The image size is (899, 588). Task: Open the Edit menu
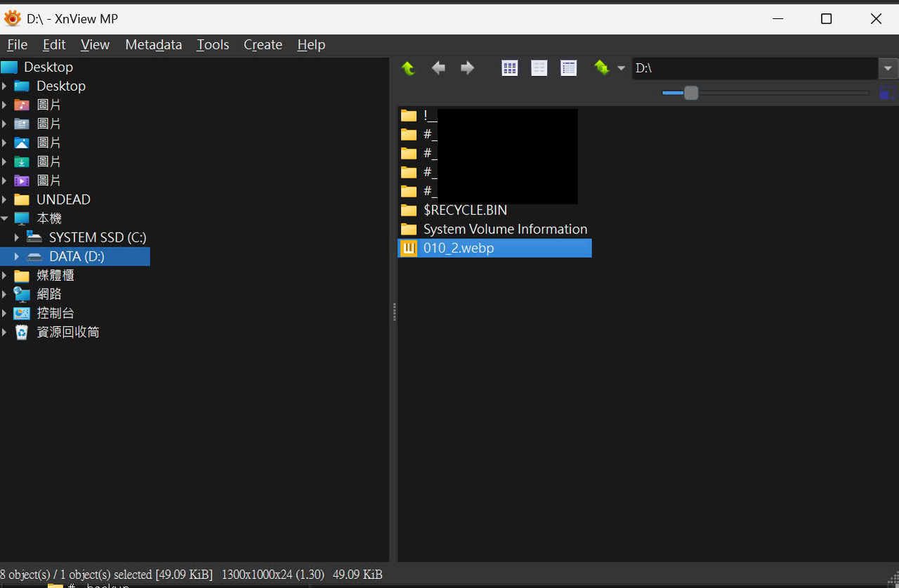coord(54,45)
